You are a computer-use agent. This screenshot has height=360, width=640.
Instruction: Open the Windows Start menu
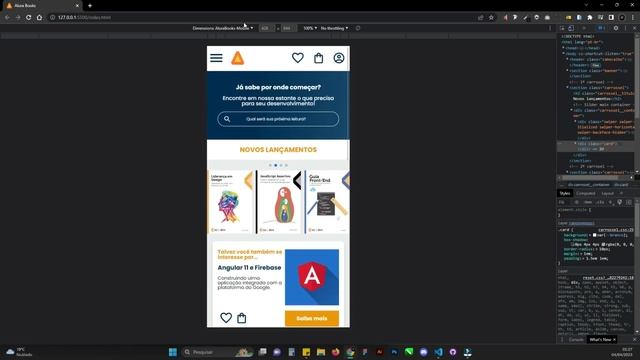173,352
